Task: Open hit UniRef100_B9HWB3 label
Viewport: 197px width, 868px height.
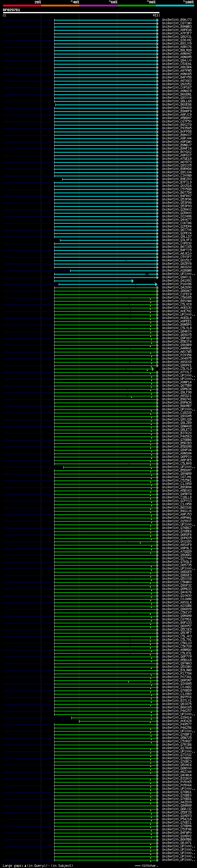Action: click(x=177, y=26)
